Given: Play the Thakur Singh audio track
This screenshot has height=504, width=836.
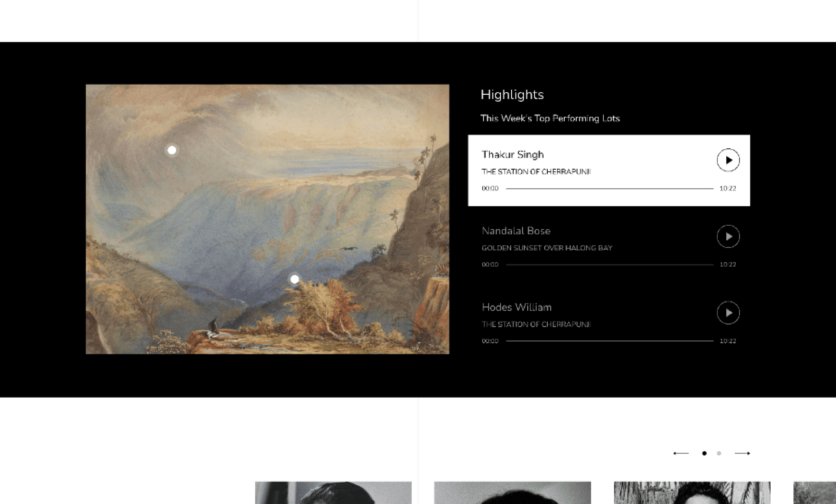Looking at the screenshot, I should coord(728,160).
